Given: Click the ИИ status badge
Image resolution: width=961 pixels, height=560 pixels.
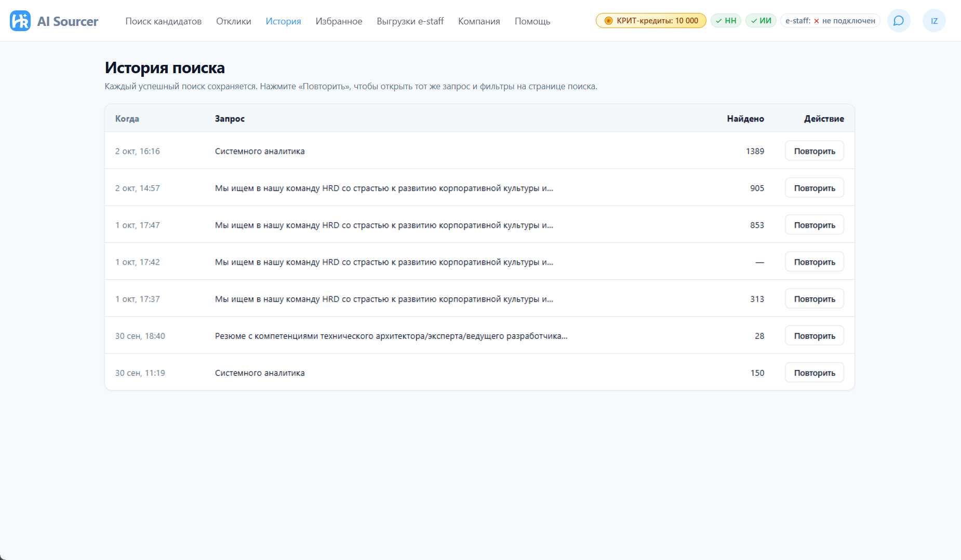Looking at the screenshot, I should point(761,21).
